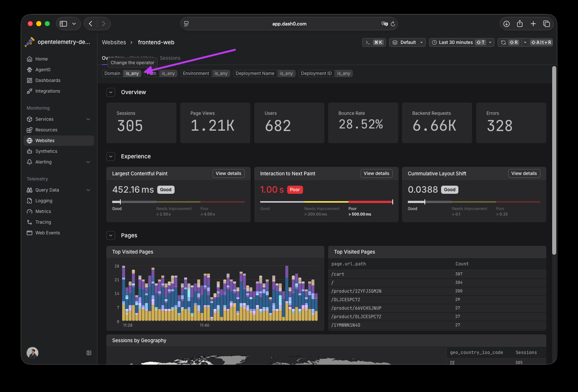
Task: Click the page's vertical scrollbar
Action: (554, 160)
